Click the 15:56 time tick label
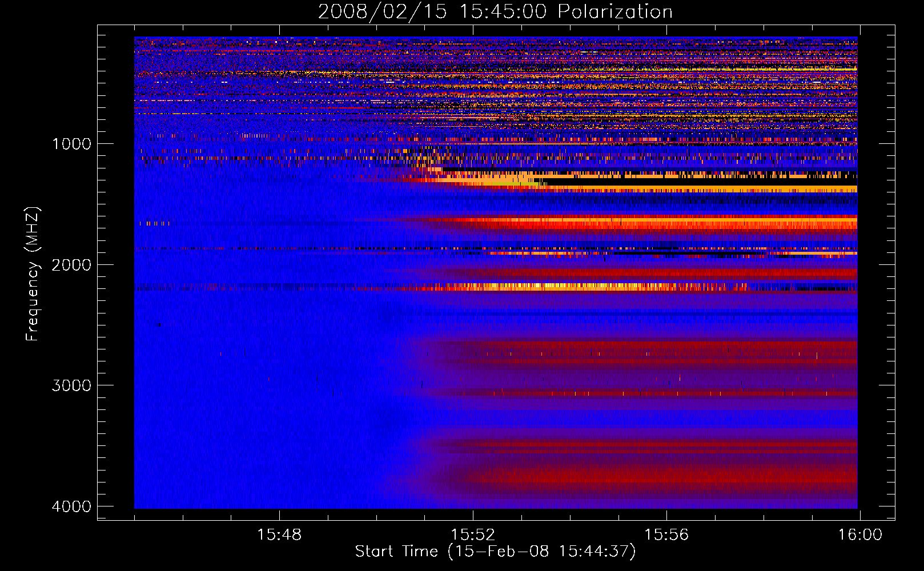This screenshot has width=924, height=571. click(x=666, y=535)
